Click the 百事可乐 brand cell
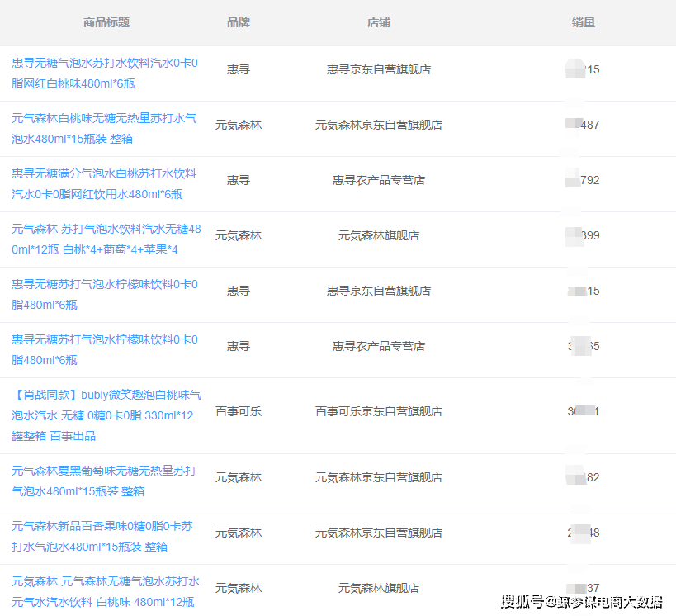Viewport: 676px width, 616px height. [239, 411]
